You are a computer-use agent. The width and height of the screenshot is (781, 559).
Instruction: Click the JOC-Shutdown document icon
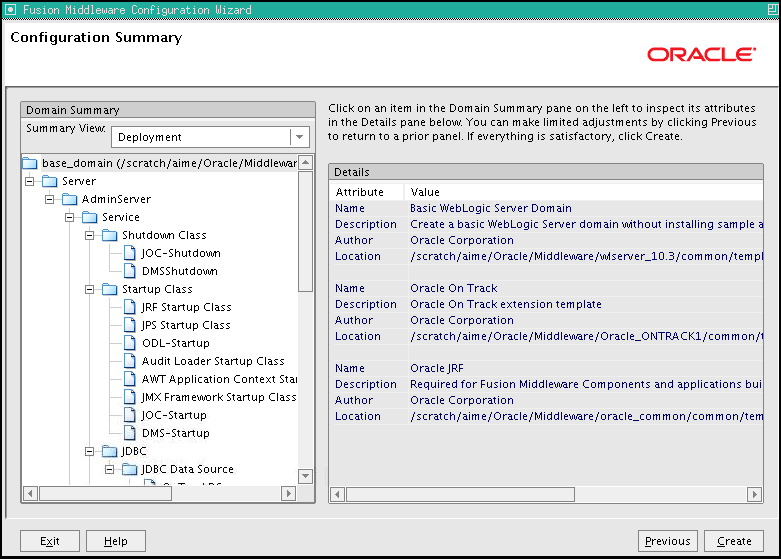point(130,253)
